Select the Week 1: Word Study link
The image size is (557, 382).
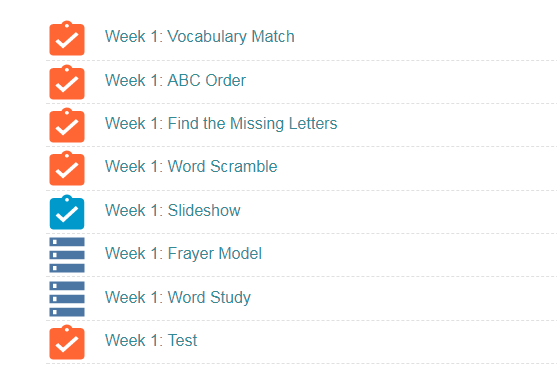pyautogui.click(x=178, y=297)
